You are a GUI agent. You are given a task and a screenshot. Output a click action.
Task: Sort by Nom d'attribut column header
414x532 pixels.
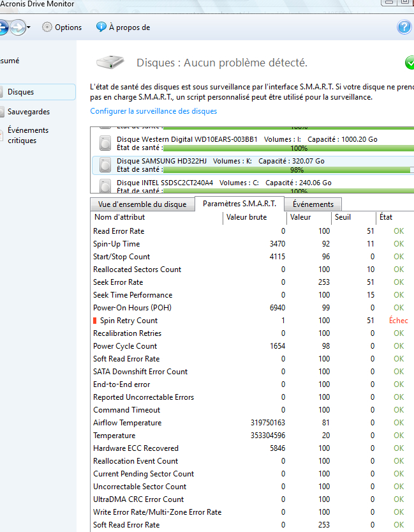pyautogui.click(x=156, y=217)
